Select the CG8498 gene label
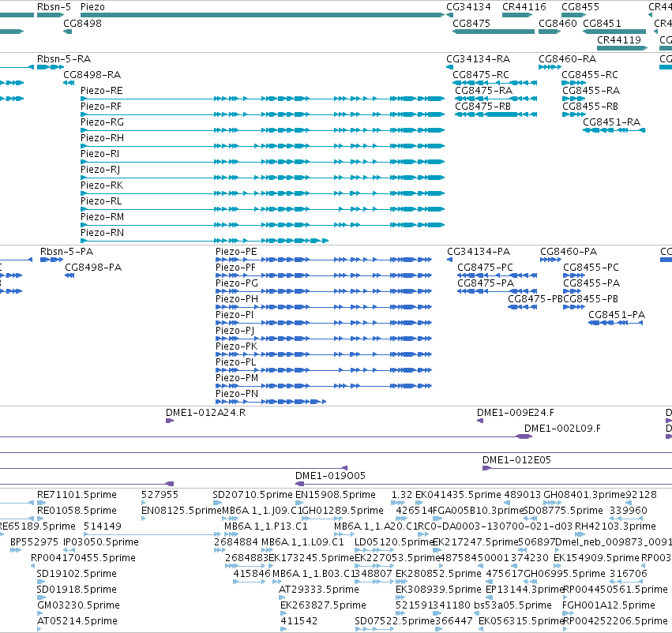Screen dimensions: 672x633 tap(83, 24)
